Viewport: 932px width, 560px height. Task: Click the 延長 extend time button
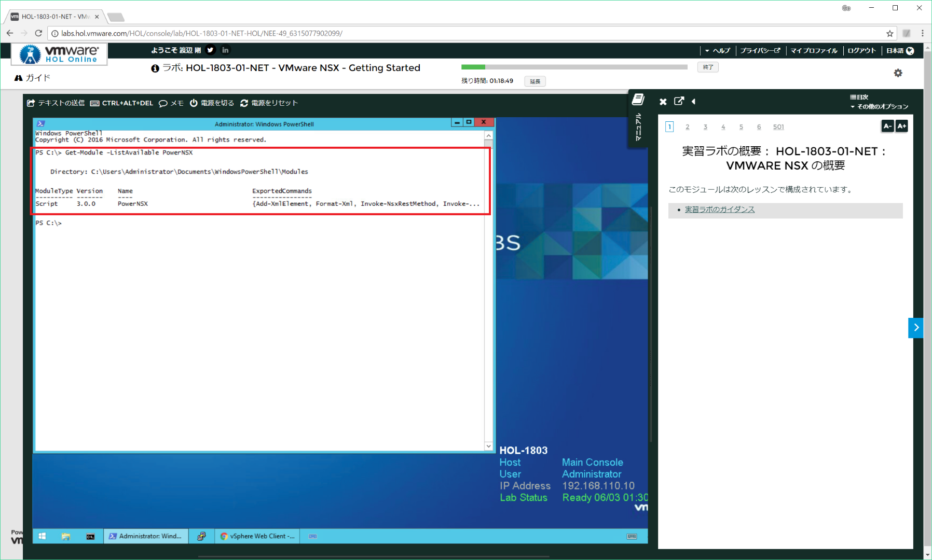535,81
